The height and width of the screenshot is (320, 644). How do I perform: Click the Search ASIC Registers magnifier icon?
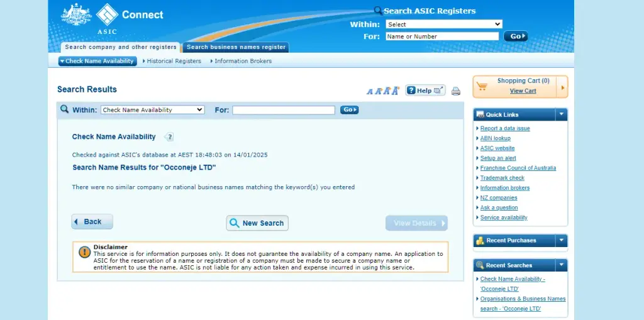(x=378, y=11)
